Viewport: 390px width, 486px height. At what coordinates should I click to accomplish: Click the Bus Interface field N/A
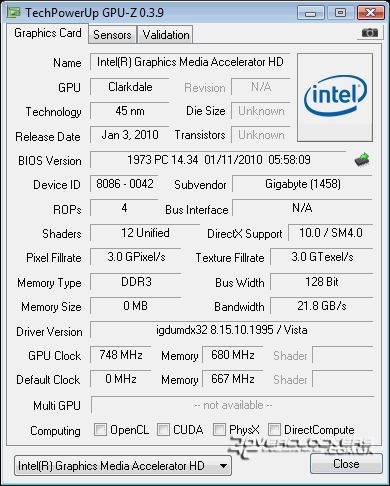[302, 208]
